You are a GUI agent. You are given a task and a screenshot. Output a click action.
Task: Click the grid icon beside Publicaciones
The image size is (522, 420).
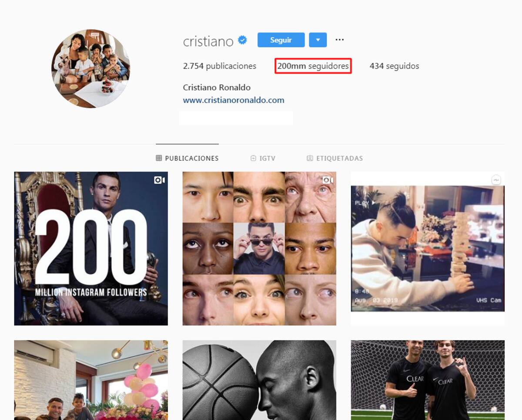(x=159, y=158)
